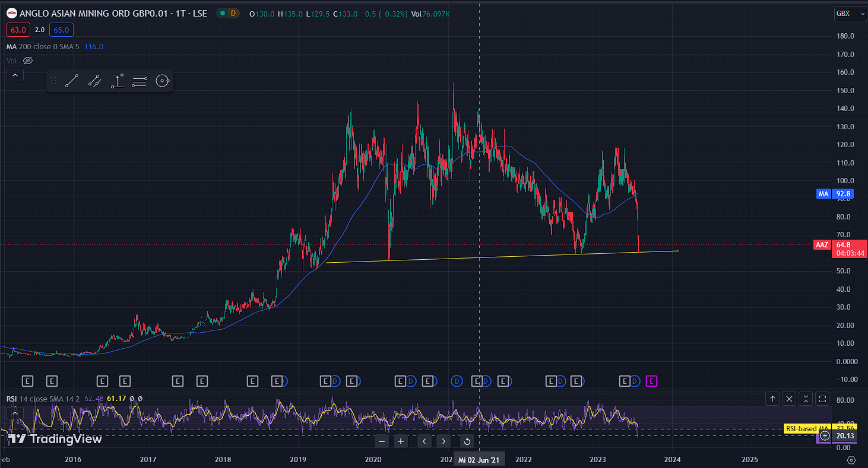The image size is (868, 468).
Task: Select the parallel channel drawing tool
Action: tap(94, 81)
